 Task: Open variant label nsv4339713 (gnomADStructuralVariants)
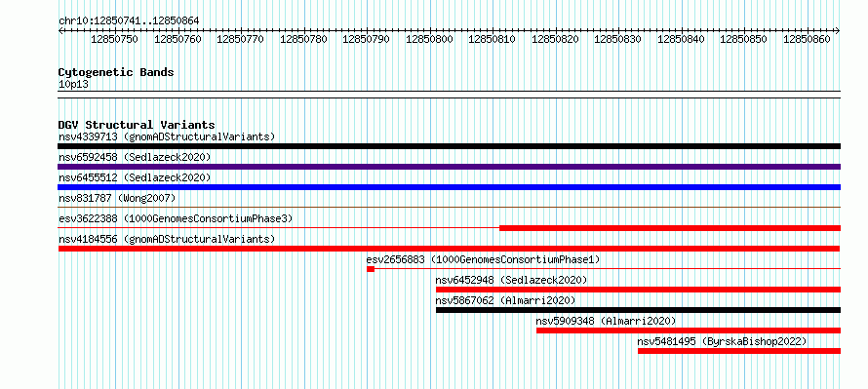[x=167, y=136]
